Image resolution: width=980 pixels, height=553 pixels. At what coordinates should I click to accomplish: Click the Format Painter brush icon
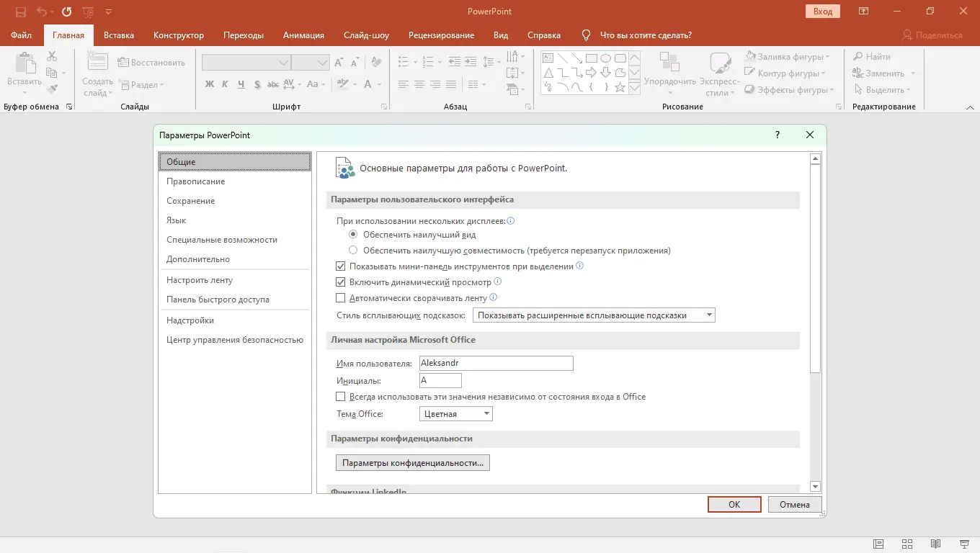[x=52, y=89]
